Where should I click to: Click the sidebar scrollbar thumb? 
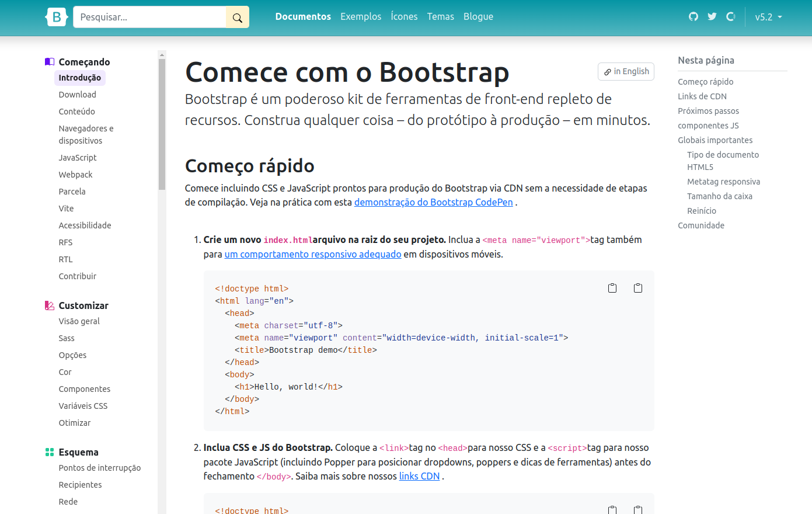pyautogui.click(x=162, y=124)
